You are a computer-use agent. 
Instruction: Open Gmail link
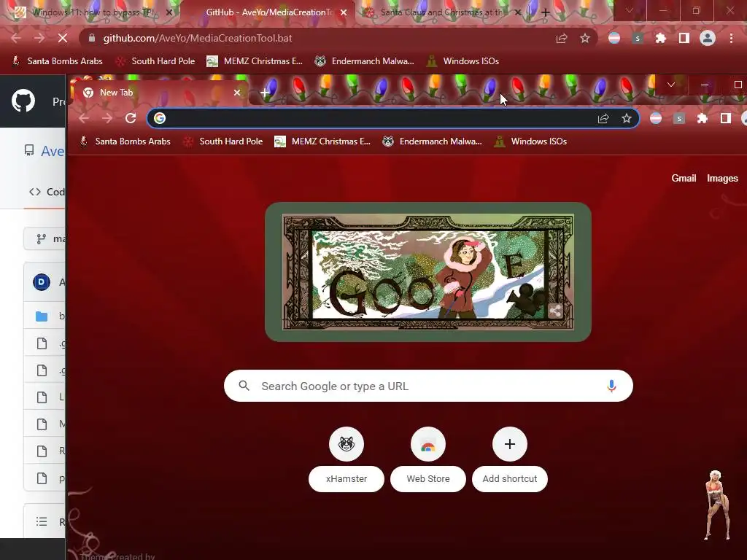tap(684, 178)
